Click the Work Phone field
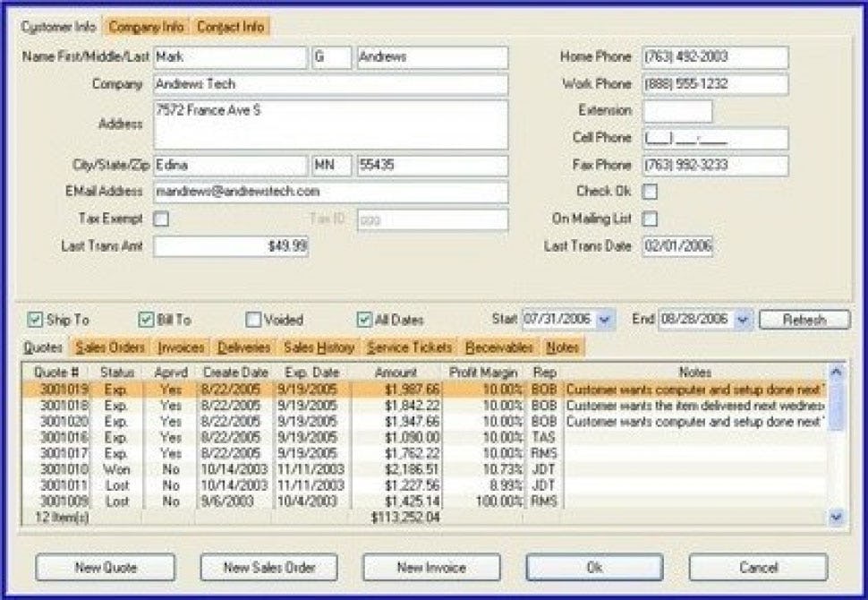 tap(715, 84)
